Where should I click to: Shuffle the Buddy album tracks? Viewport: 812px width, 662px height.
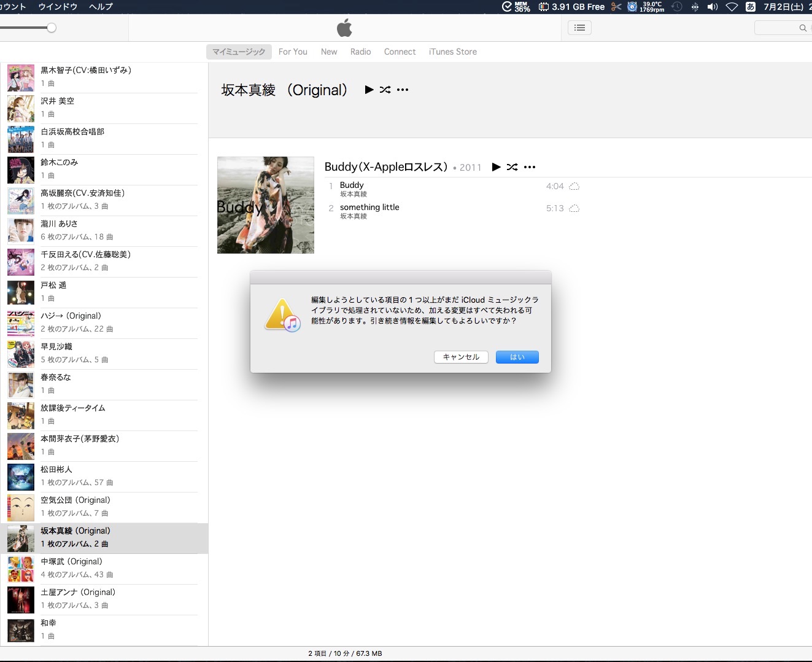(512, 167)
